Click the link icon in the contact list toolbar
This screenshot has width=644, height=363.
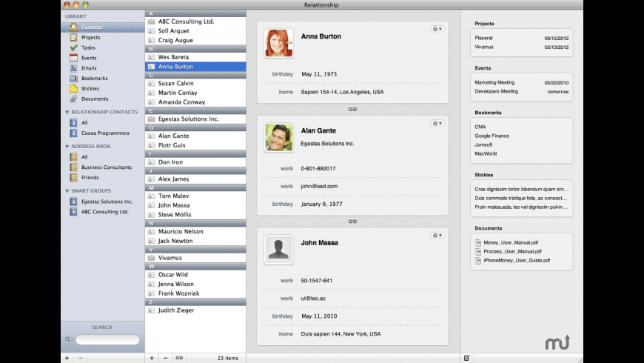(178, 358)
